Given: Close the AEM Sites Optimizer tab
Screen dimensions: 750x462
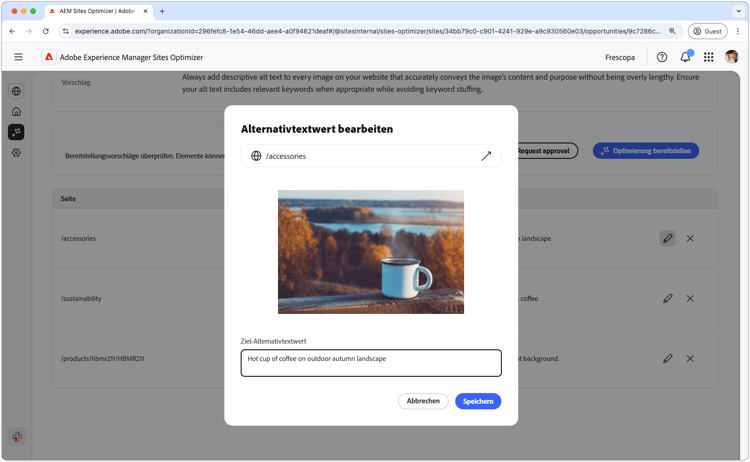Looking at the screenshot, I should tap(145, 11).
